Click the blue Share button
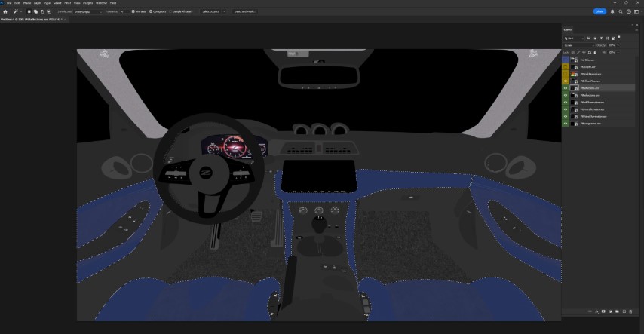Screen dimensions: 644x334 [x=600, y=11]
